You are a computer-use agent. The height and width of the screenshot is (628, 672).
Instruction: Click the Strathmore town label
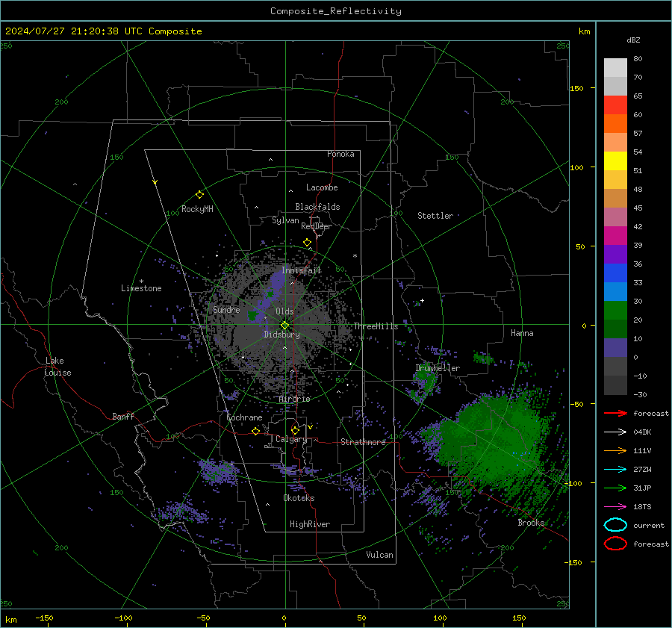[x=363, y=442]
